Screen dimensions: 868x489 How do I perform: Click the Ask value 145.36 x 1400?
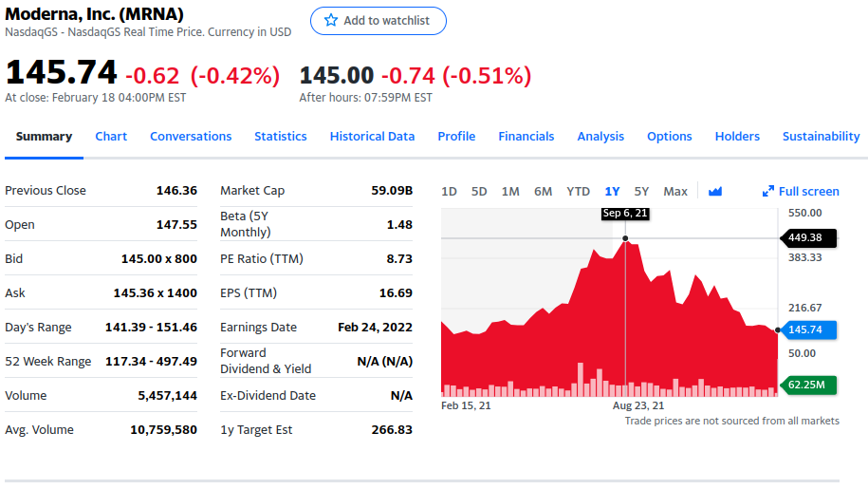[x=155, y=293]
